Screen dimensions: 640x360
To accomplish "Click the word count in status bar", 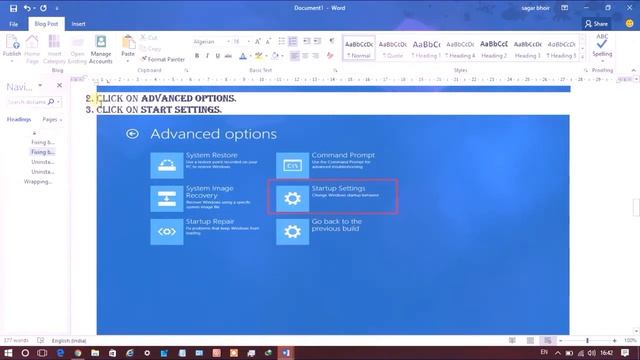I will coord(16,340).
